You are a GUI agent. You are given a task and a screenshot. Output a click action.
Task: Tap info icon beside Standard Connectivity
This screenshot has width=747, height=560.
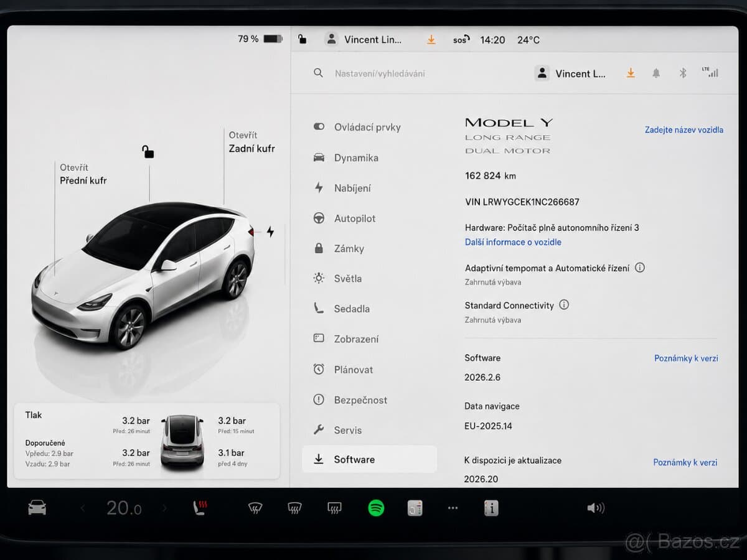click(564, 305)
